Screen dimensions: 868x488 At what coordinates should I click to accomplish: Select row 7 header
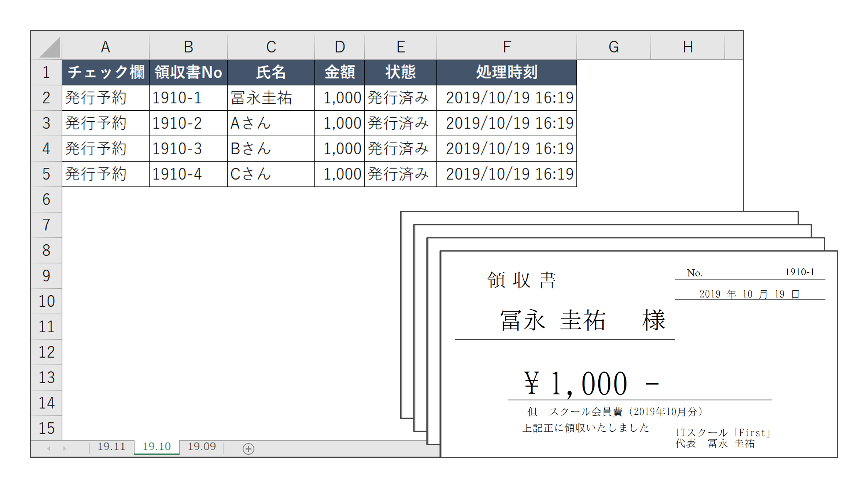tap(47, 225)
